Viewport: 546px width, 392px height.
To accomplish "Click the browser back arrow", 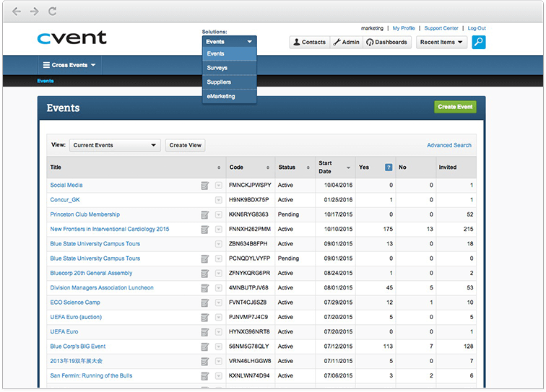I will pyautogui.click(x=17, y=12).
